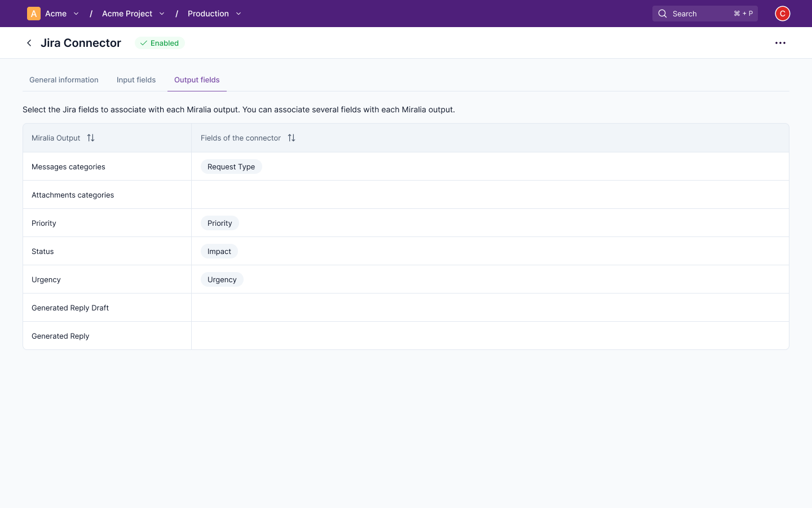Expand the Production environment dropdown

(239, 14)
